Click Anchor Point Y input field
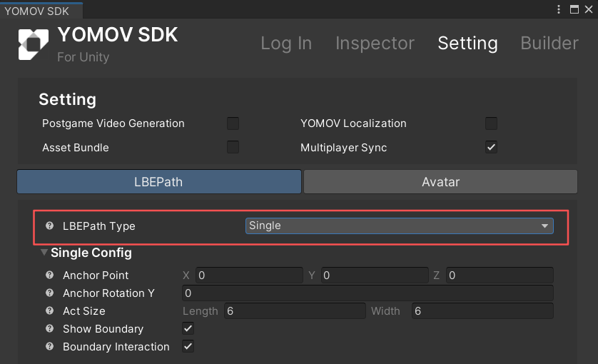The height and width of the screenshot is (364, 598). (375, 275)
